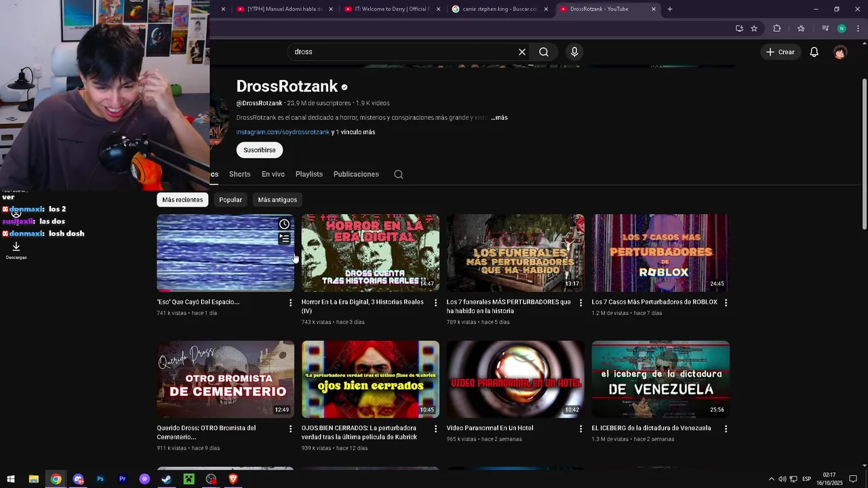
Task: Open instagram.com/soydrossrotzank link
Action: click(283, 132)
